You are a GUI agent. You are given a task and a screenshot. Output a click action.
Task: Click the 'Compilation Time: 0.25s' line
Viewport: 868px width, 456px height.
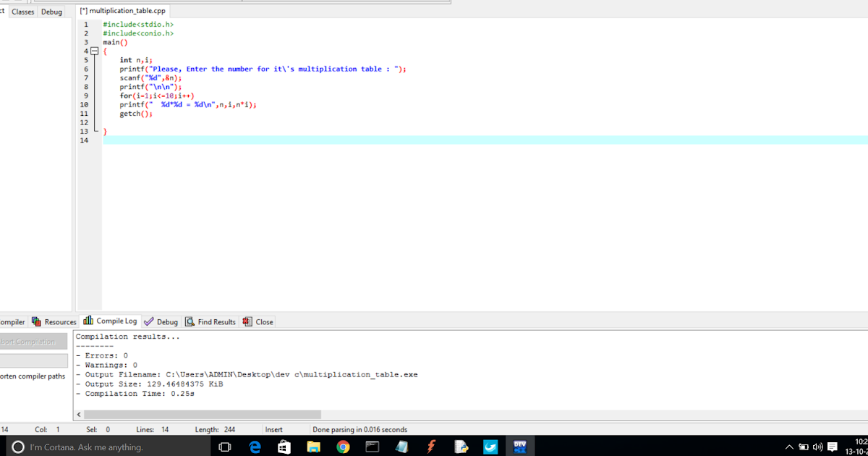135,393
